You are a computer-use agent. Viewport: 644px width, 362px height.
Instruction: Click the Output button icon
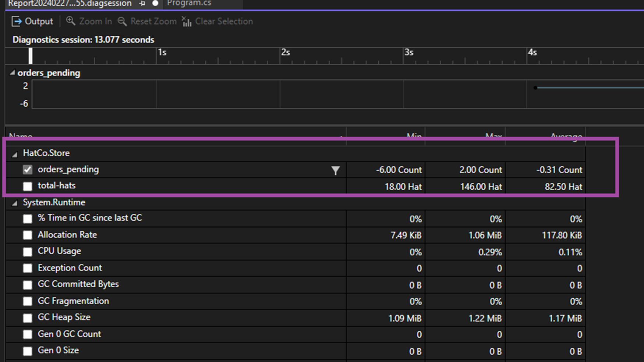pyautogui.click(x=17, y=21)
